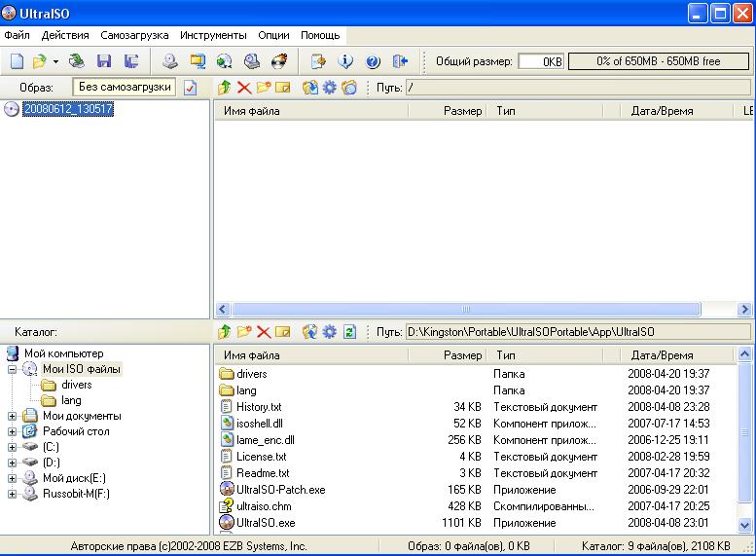756x556 pixels.
Task: Expand the (C:) drive node
Action: pos(12,447)
